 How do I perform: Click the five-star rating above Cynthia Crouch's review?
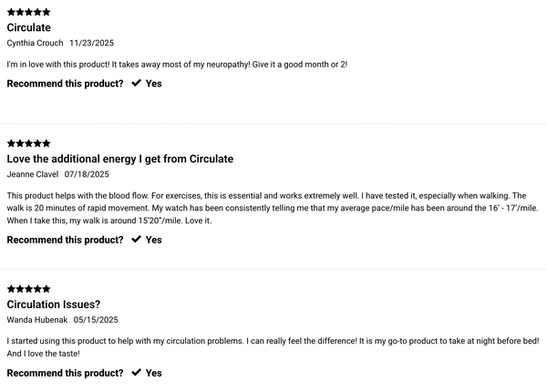(x=28, y=12)
